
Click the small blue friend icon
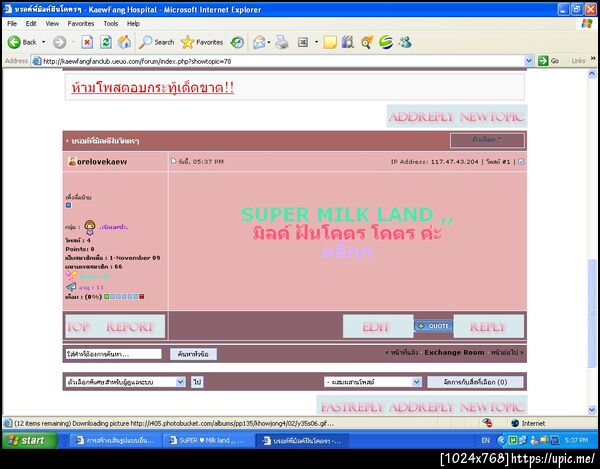coord(68,205)
